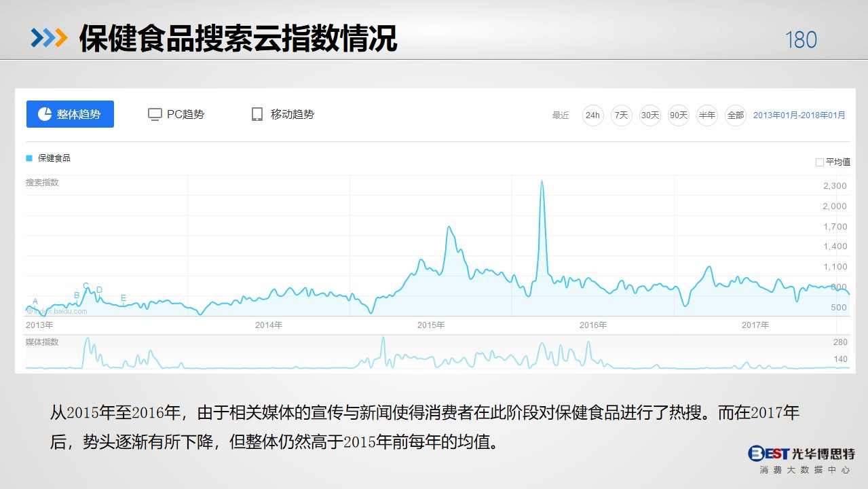
Task: Enable the 平均值 average checkbox
Action: pos(819,162)
